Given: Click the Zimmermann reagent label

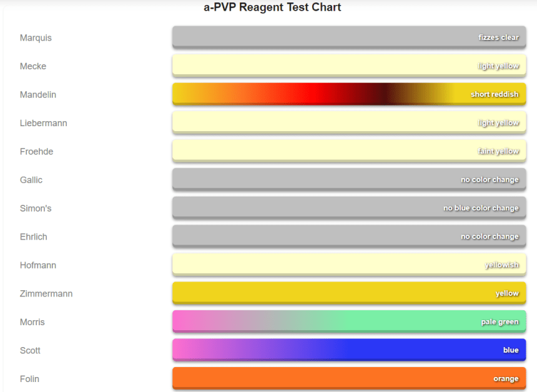Looking at the screenshot, I should click(46, 293).
